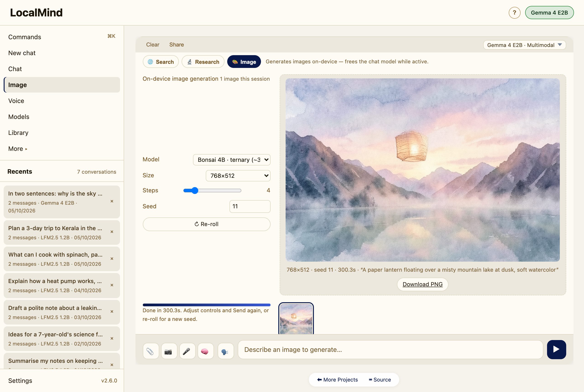Click the Clear button
The image size is (584, 392).
click(x=153, y=44)
